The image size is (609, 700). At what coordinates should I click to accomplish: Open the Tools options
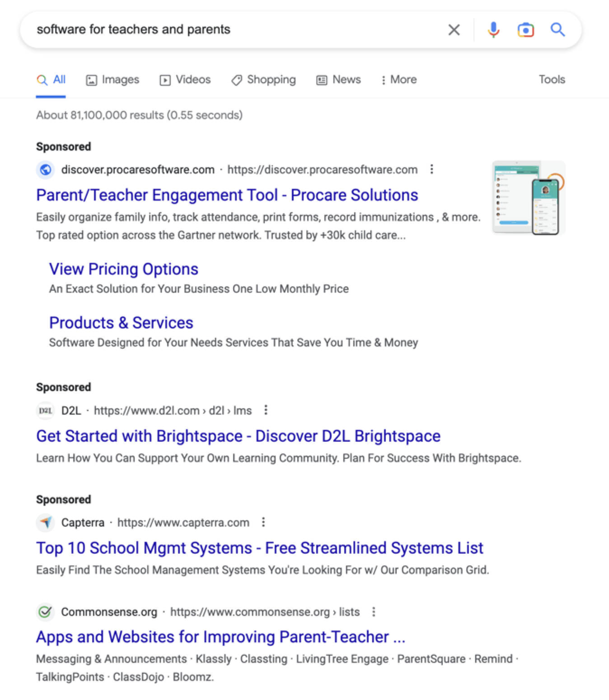pyautogui.click(x=552, y=79)
